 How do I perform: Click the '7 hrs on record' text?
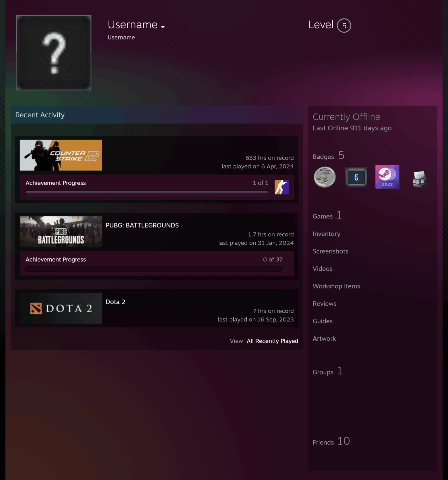point(273,311)
